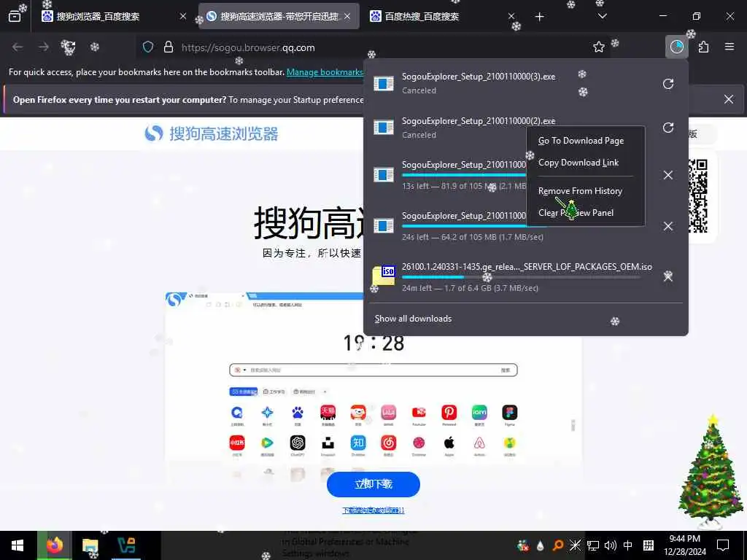Retry download SogouExplorer_Setup_2100110000(2).exe
747x560 pixels.
click(x=668, y=128)
